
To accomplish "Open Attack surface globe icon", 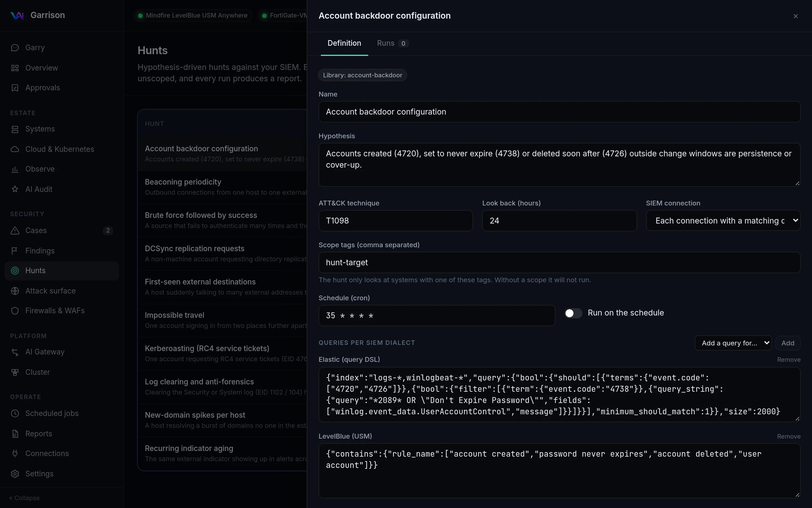I will [15, 291].
